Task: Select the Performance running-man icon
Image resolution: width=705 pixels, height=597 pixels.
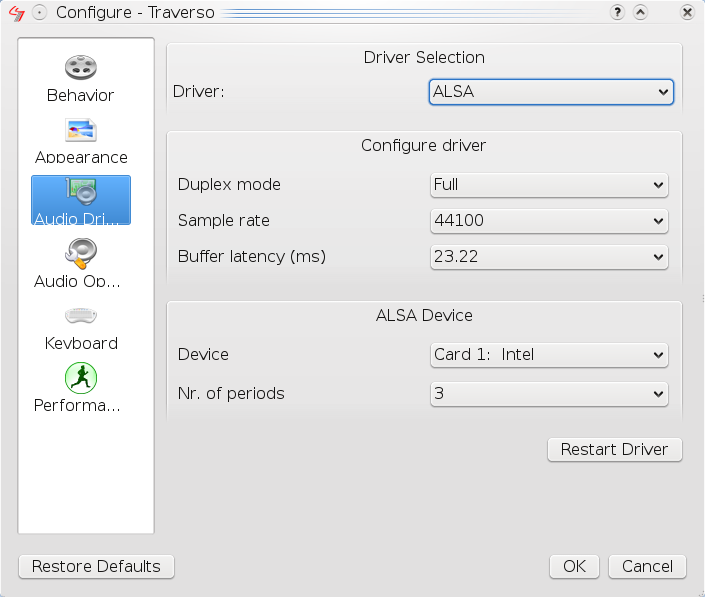Action: point(81,377)
